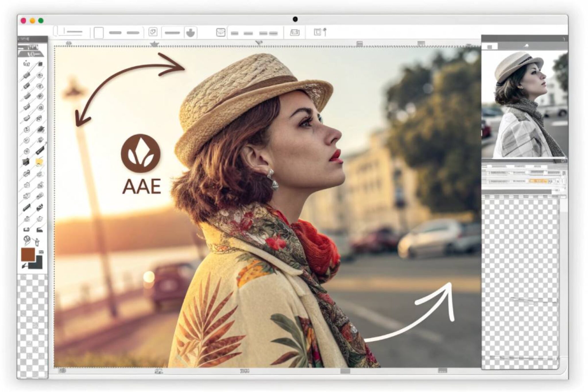This screenshot has width=588, height=392.
Task: Expand the preview panel using the upward triangle
Action: click(527, 46)
